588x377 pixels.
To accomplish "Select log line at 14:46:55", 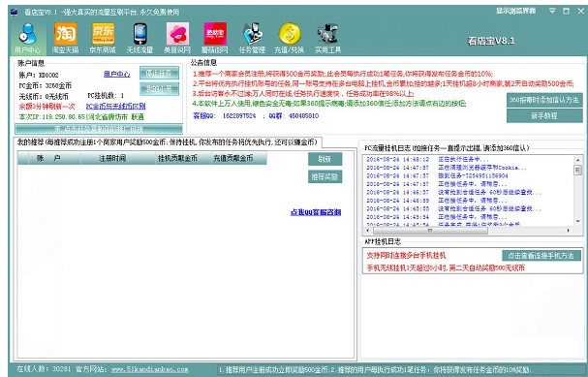I will click(437, 201).
